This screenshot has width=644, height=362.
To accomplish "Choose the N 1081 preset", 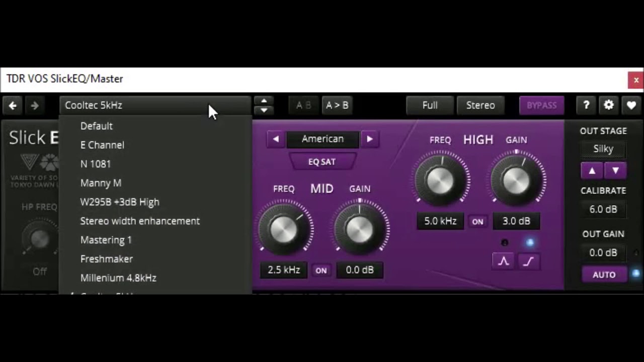I will coord(155,164).
